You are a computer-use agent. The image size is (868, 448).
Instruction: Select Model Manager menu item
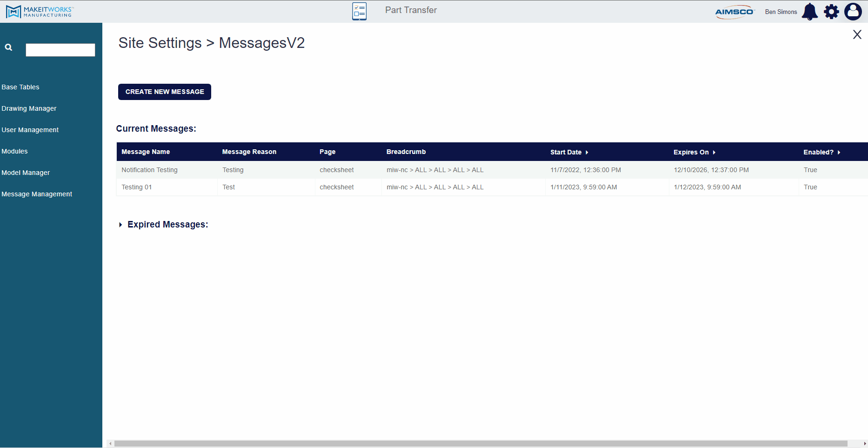pyautogui.click(x=26, y=173)
